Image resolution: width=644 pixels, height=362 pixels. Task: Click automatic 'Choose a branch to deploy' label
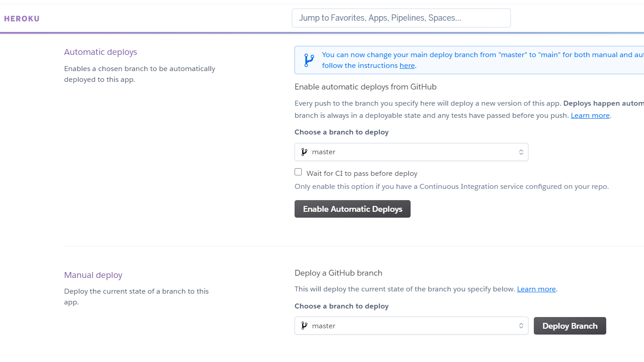[341, 132]
